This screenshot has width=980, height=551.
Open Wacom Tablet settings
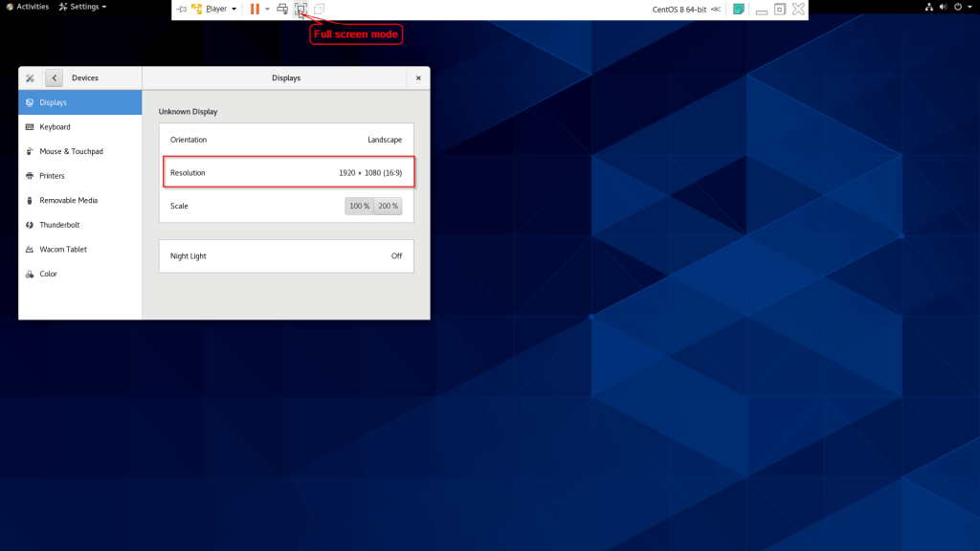pos(61,249)
